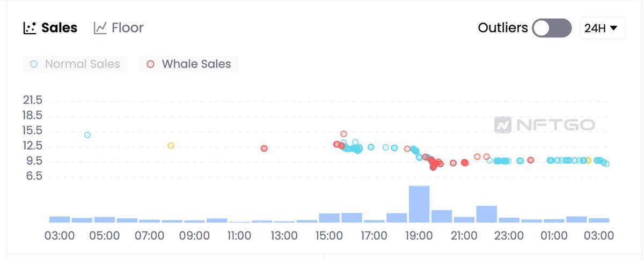Open the 24H time range dropdown
Image resolution: width=644 pixels, height=261 pixels.
pos(602,28)
